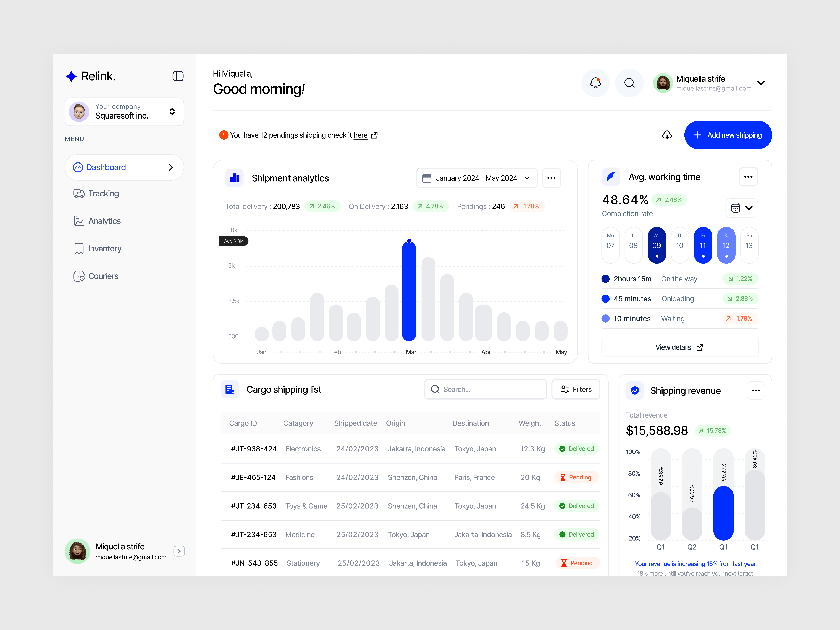Switch to the Dashboard menu item
The image size is (840, 630).
click(x=106, y=167)
